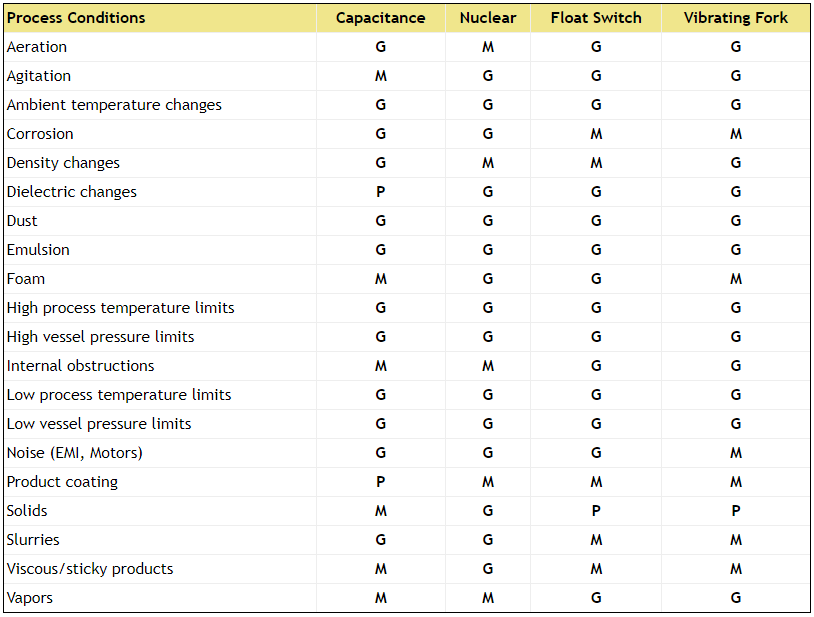Viewport: 814px width, 617px height.
Task: Click the Process Conditions column header
Action: point(76,18)
